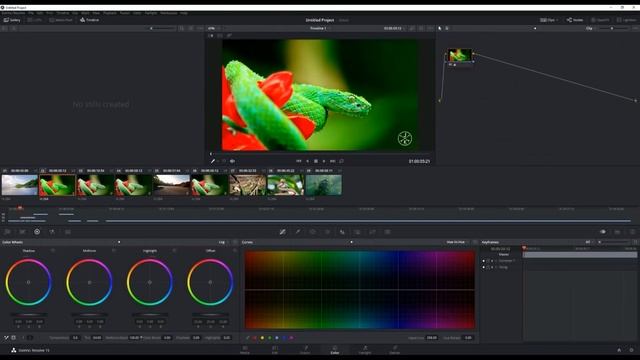640x360 pixels.
Task: Open the Camera Raw palette
Action: (7, 232)
